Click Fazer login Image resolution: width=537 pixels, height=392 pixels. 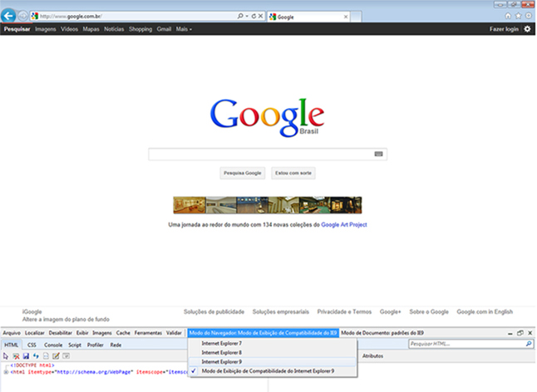[504, 29]
